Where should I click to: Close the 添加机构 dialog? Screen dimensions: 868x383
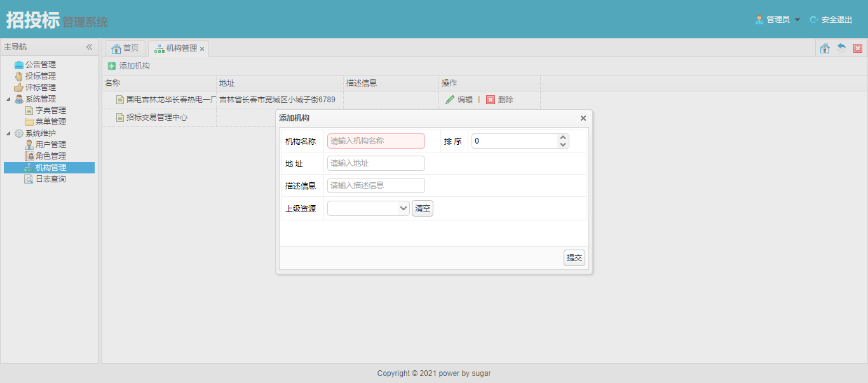pyautogui.click(x=583, y=118)
